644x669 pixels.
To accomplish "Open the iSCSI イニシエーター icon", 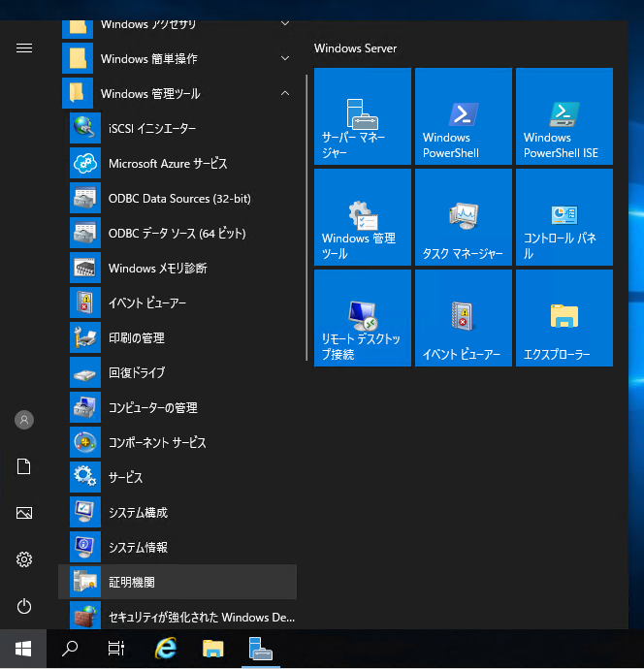I will (85, 128).
